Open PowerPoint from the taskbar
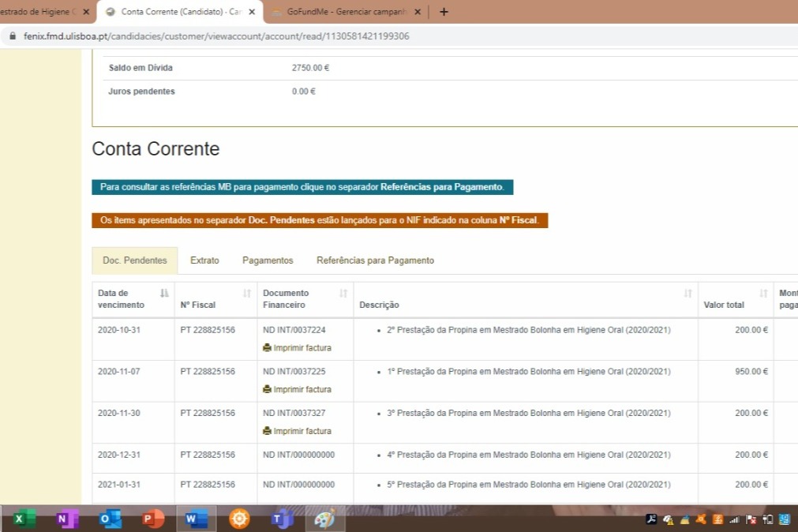Screen dimensions: 798x532 tap(153, 519)
